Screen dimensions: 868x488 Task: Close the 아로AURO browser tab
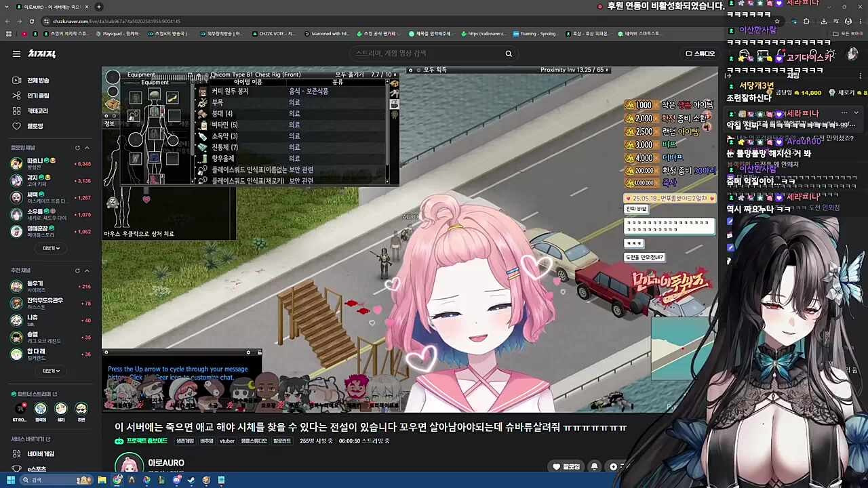(87, 7)
